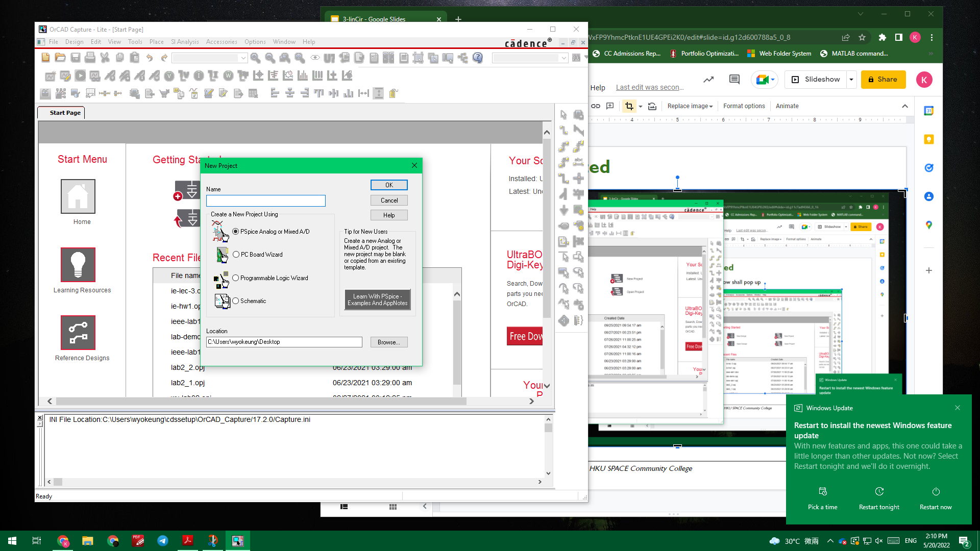Select the Schematic project option
The width and height of the screenshot is (980, 551).
pos(250,301)
